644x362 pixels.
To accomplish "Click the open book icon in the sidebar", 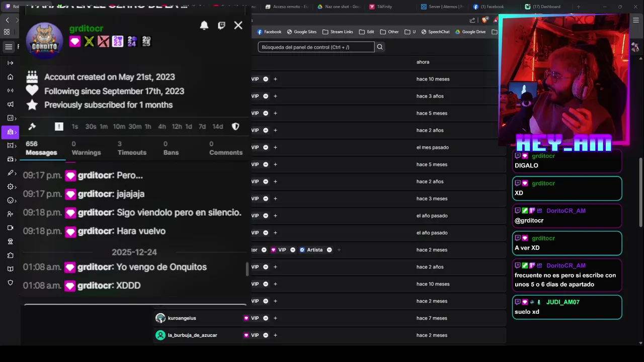I will pos(10,269).
